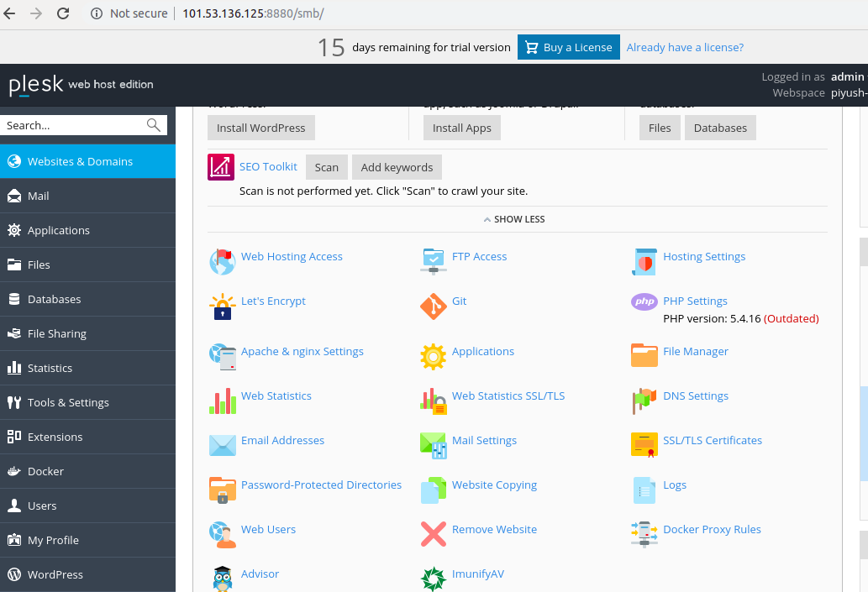This screenshot has height=592, width=868.
Task: Click the Install WordPress button
Action: click(x=261, y=128)
